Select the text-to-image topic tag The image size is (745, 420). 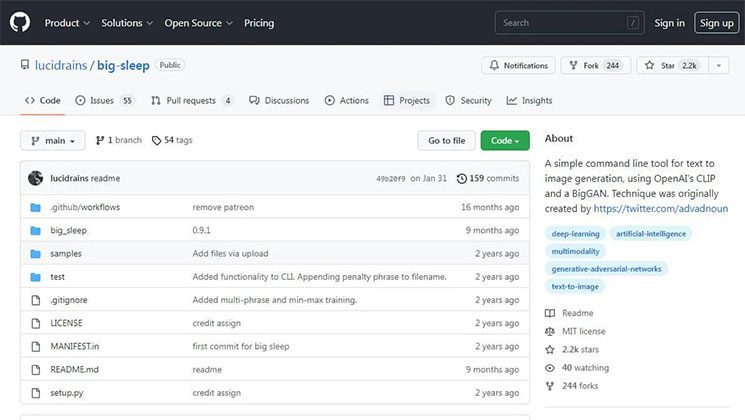point(575,286)
